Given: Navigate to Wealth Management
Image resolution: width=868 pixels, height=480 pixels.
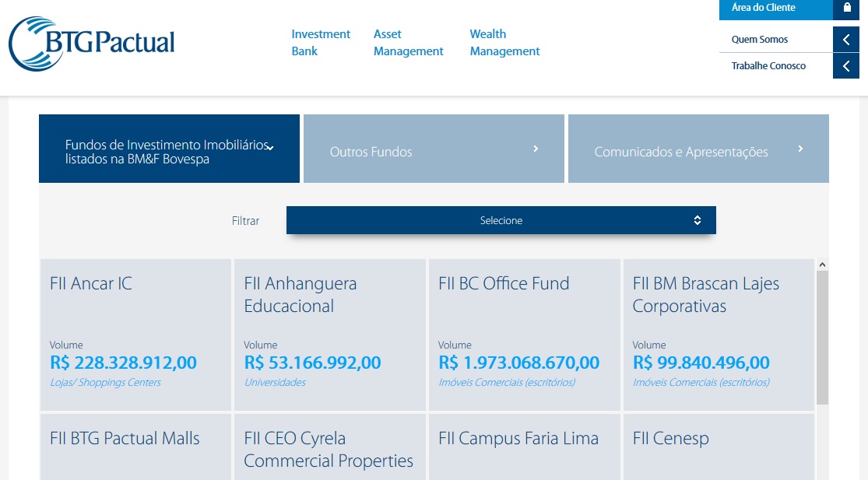Looking at the screenshot, I should 504,43.
